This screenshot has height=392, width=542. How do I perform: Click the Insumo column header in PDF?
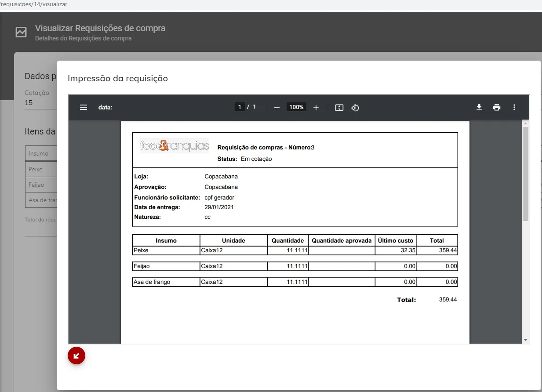[x=166, y=240]
